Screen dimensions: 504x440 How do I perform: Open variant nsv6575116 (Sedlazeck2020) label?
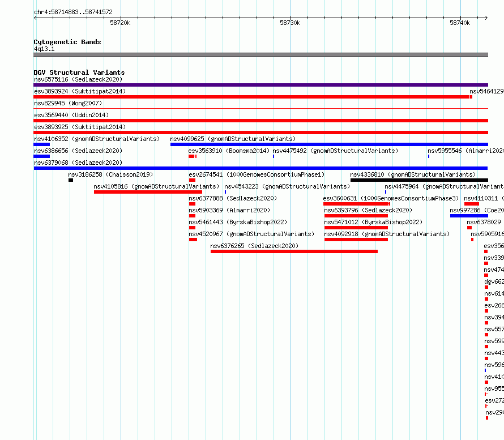78,79
